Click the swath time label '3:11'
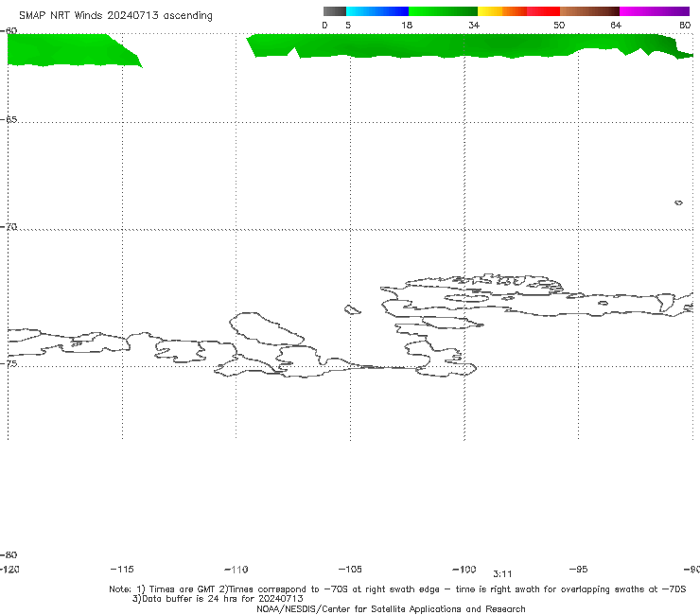This screenshot has height=615, width=700. click(x=502, y=574)
